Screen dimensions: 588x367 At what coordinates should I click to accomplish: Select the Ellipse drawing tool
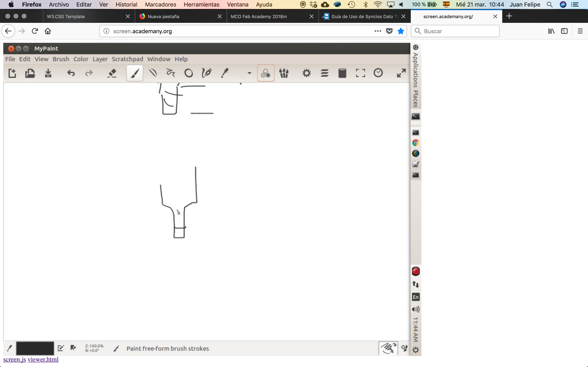click(x=189, y=73)
